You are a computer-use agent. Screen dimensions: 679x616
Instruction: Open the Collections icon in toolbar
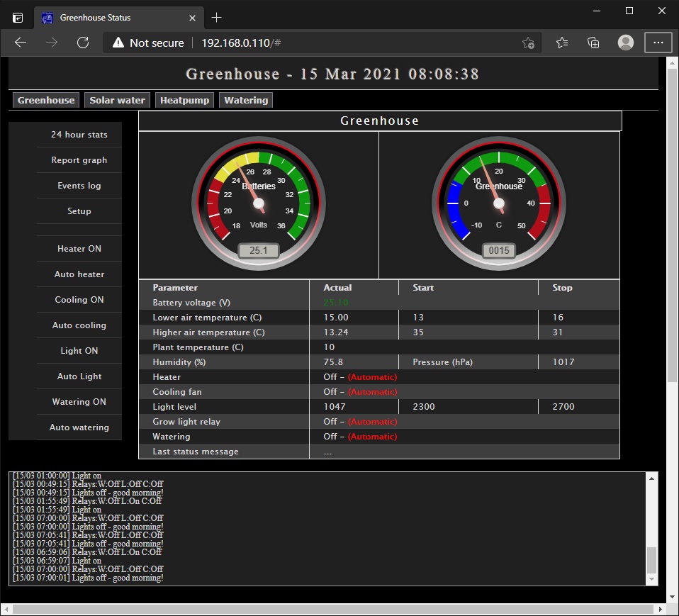[594, 43]
